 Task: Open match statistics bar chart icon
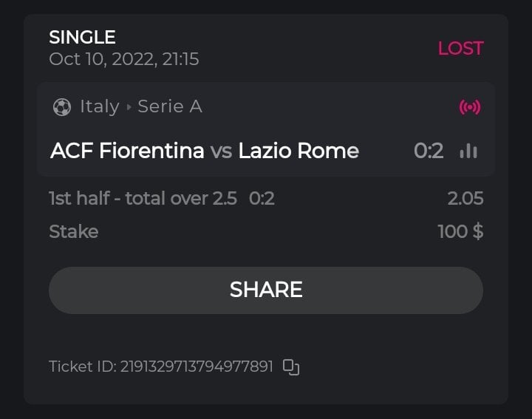coord(468,151)
